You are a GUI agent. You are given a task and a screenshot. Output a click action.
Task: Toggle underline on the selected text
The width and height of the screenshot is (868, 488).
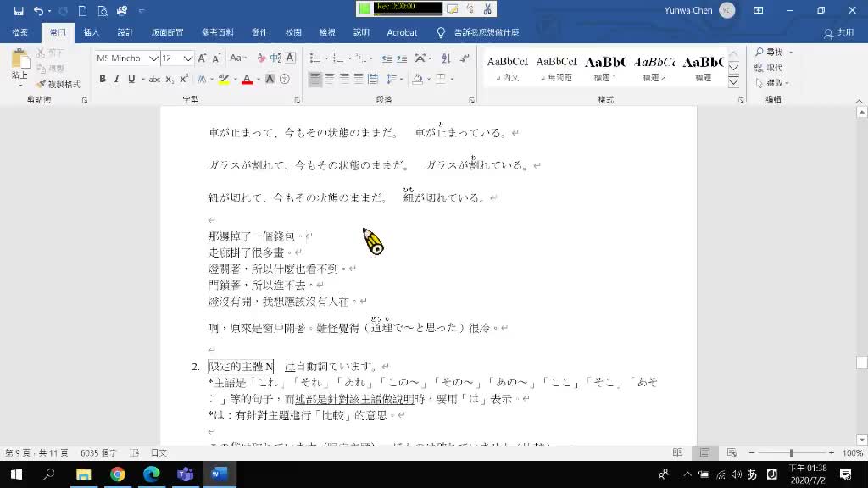(x=131, y=79)
